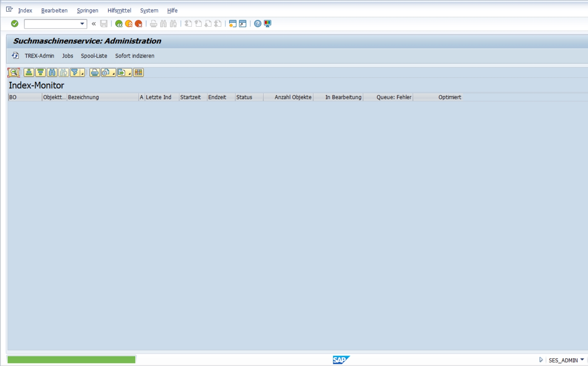Click the Previous Page icon
Screen dimensions: 588x366
[198, 24]
